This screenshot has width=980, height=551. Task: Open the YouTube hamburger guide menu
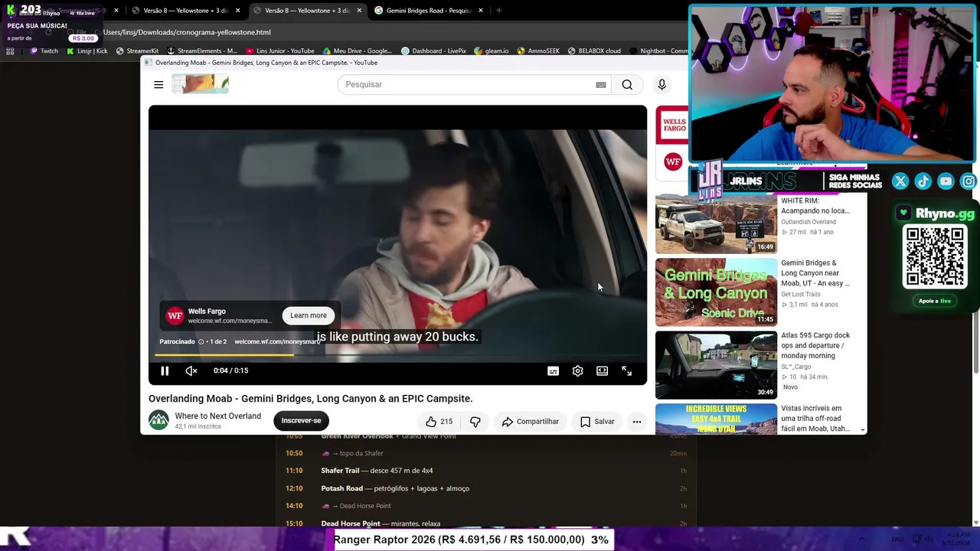pos(158,84)
